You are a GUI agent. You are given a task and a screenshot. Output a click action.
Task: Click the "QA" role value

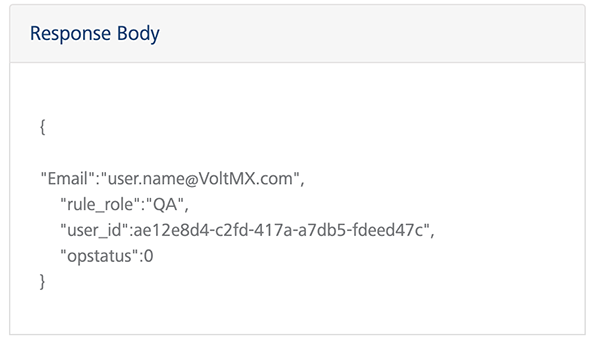(165, 204)
